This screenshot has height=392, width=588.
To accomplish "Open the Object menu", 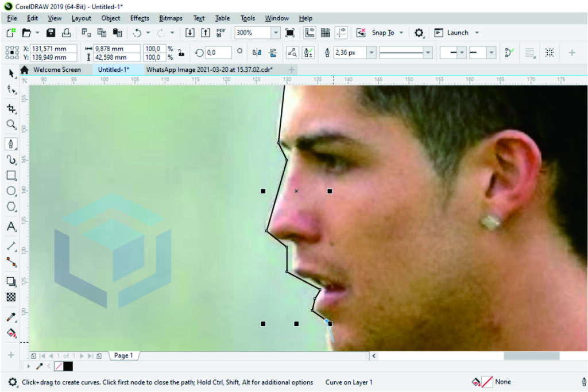I will pos(111,18).
